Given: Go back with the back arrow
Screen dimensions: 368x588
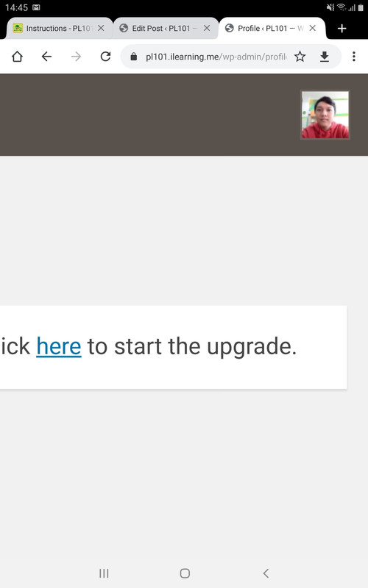Looking at the screenshot, I should tap(46, 57).
